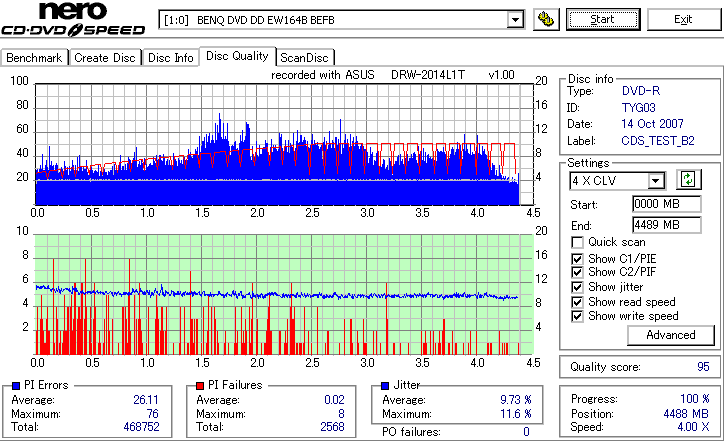Disable Show write speed checkbox
The image size is (724, 441).
click(577, 316)
